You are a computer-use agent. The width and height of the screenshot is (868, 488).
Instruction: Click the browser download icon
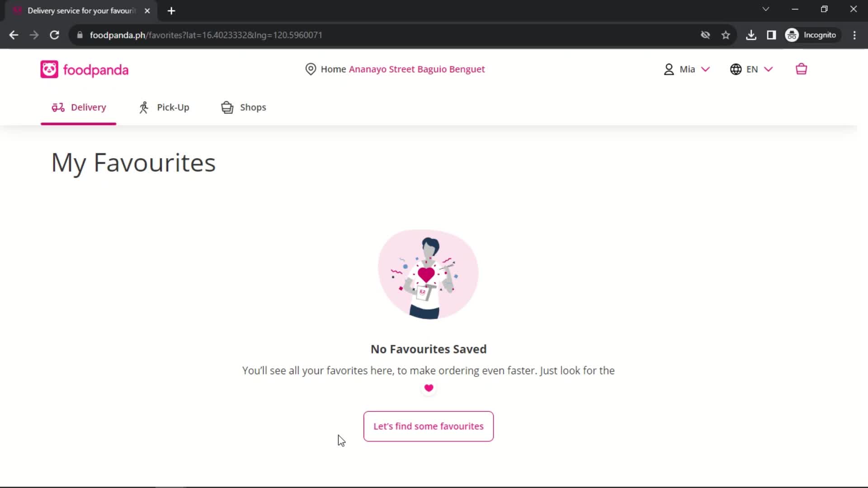[x=751, y=34]
